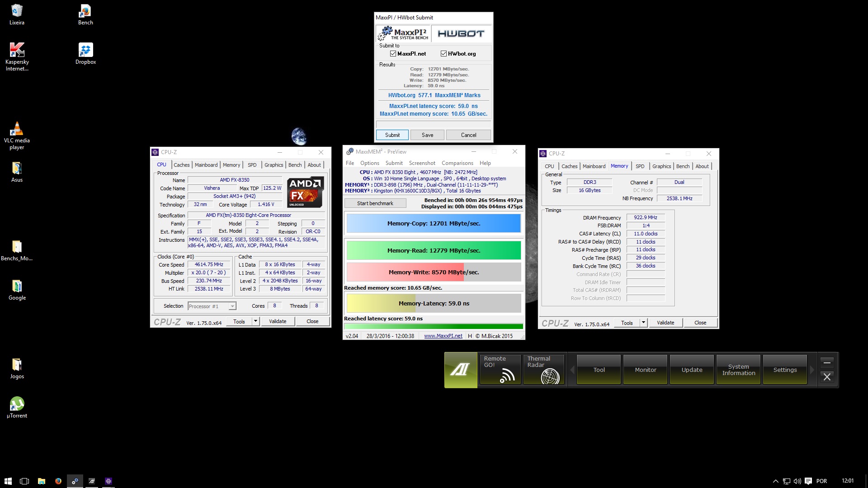Launch µTorrent from the desktop
This screenshot has height=488, width=868.
(x=17, y=407)
